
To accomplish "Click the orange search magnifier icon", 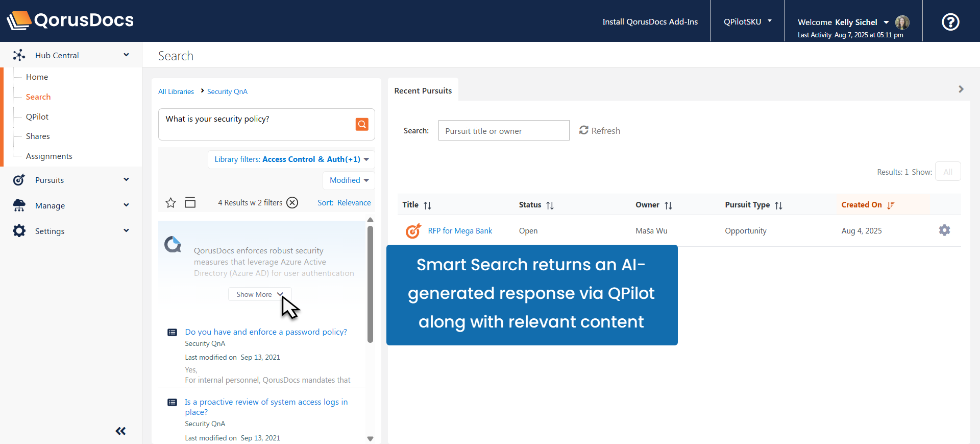I will [362, 124].
